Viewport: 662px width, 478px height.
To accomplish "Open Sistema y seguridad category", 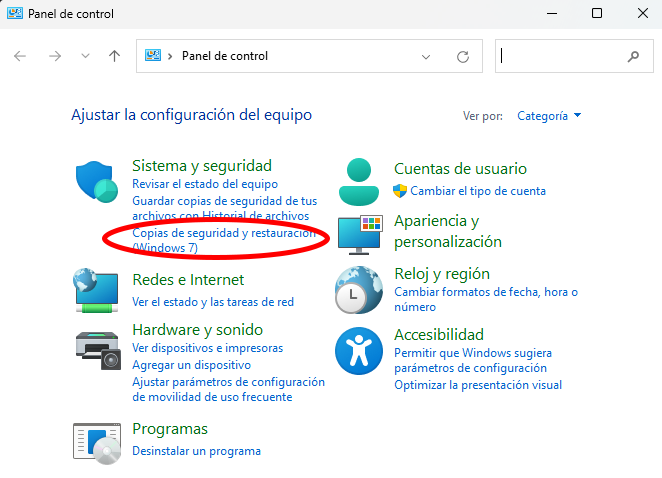I will 202,166.
